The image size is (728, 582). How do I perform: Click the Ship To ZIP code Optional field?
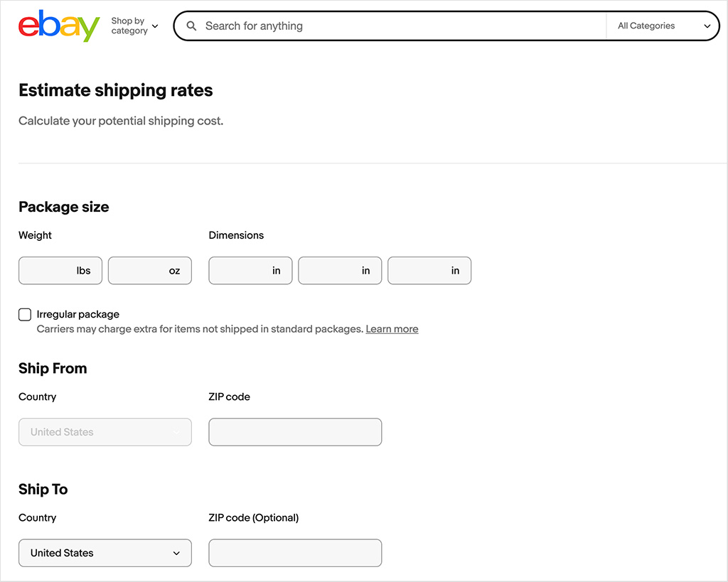click(x=295, y=553)
